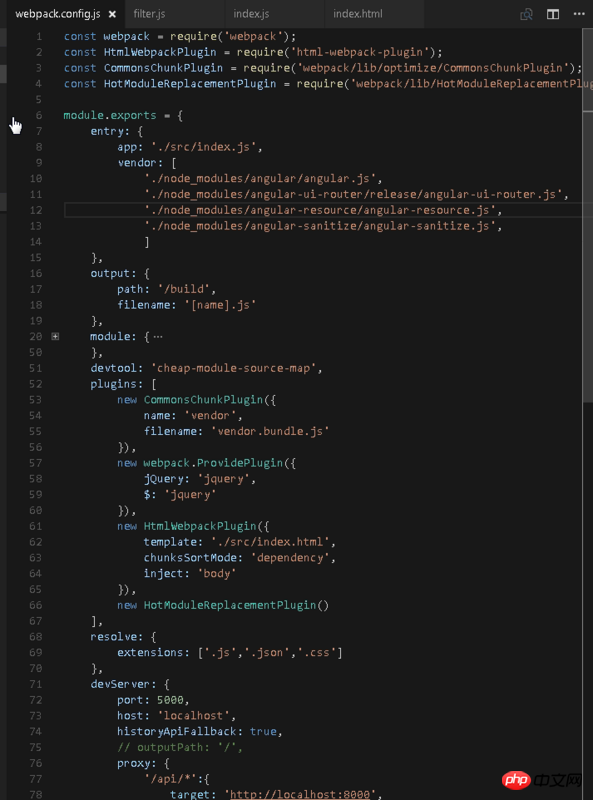Click HtmlWebpackPlugin constructor on line 61
Viewport: 593px width, 800px height.
click(200, 526)
